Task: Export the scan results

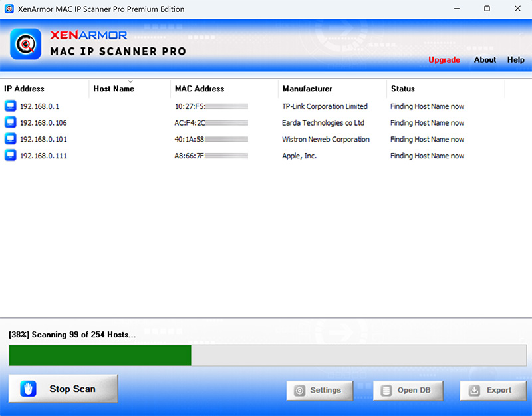Action: click(x=493, y=391)
